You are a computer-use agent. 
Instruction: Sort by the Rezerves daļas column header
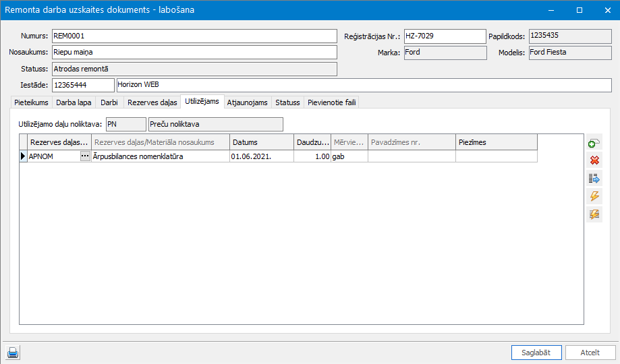point(59,142)
